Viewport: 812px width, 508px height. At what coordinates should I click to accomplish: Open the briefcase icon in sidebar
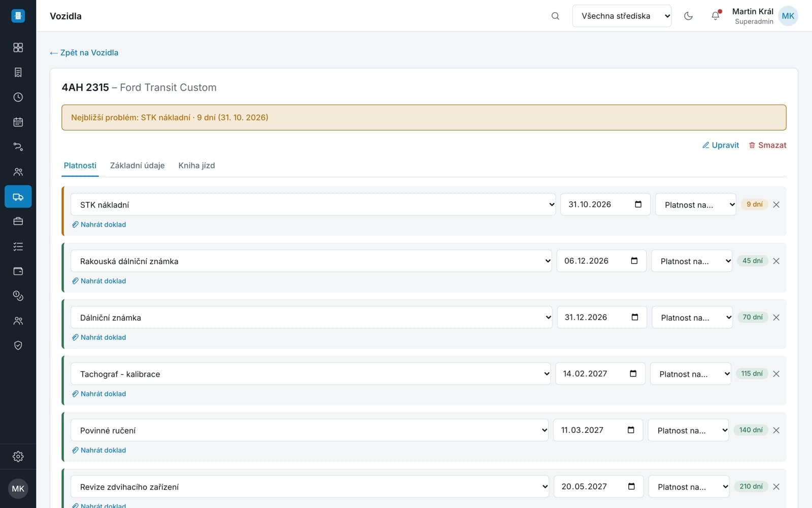[18, 221]
